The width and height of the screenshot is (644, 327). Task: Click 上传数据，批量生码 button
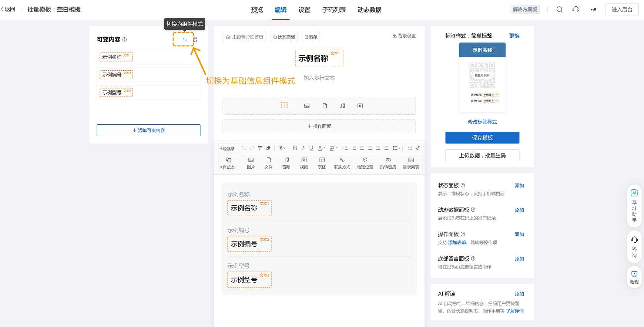point(482,155)
